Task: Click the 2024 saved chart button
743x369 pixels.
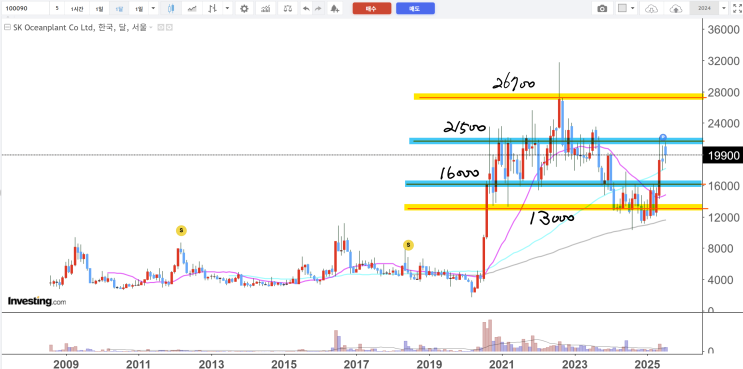Action: [704, 9]
